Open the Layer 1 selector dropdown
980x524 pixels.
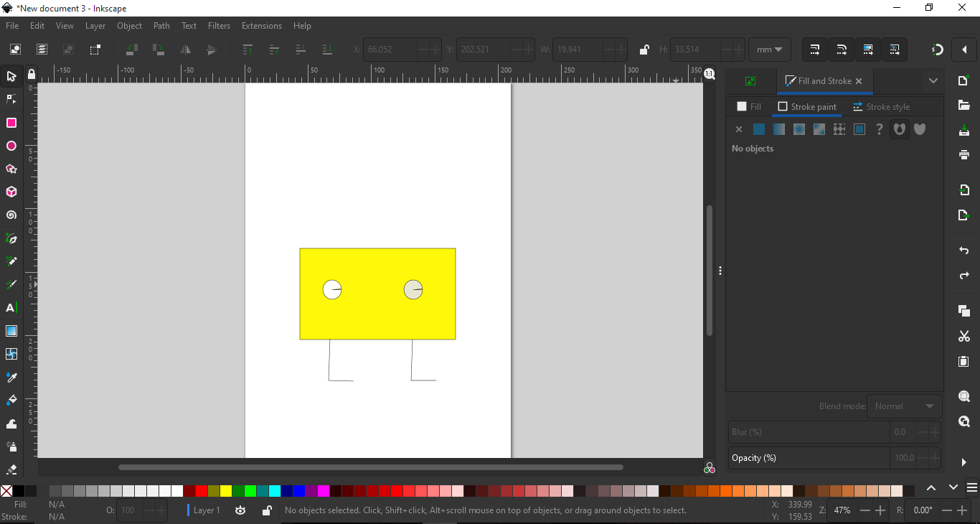(x=204, y=510)
